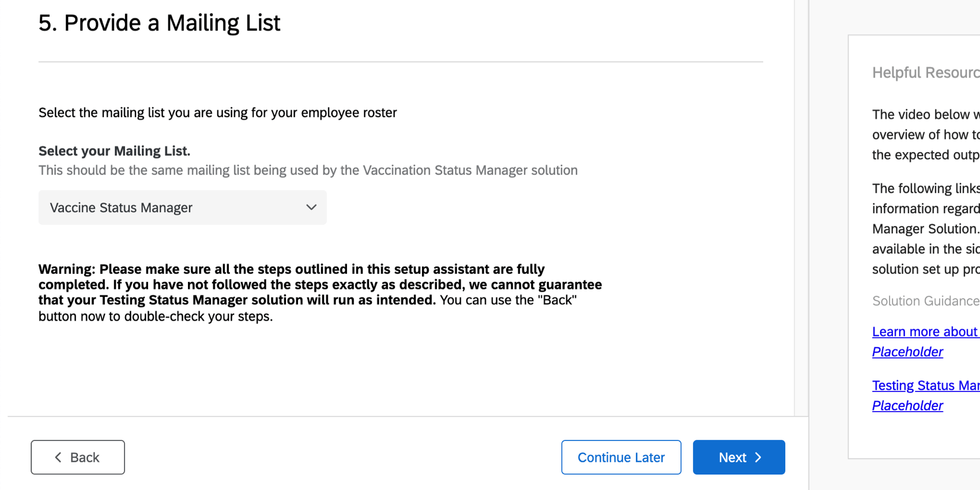Click the second Placeholder link

907,405
